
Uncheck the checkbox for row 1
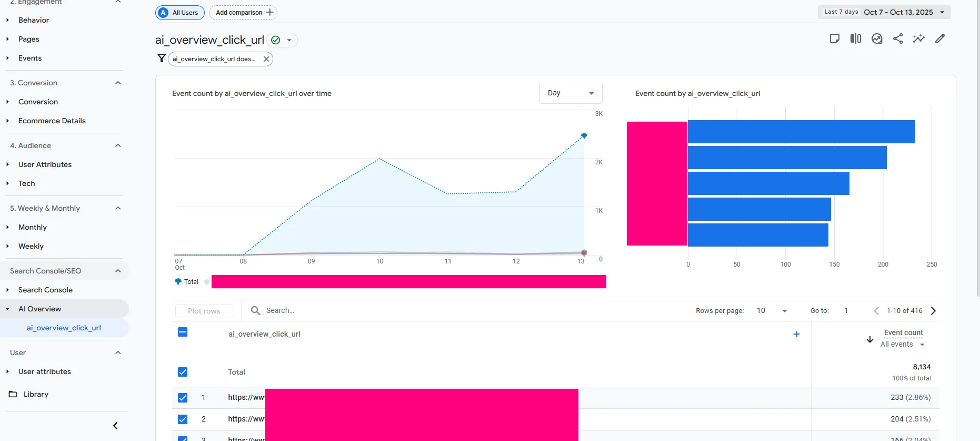183,398
